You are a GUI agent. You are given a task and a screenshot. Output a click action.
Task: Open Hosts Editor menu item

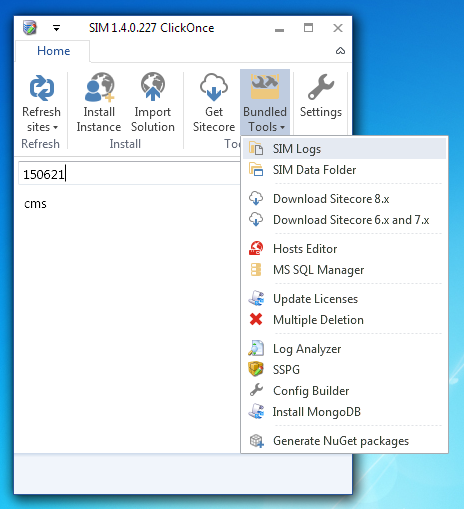[345, 249]
